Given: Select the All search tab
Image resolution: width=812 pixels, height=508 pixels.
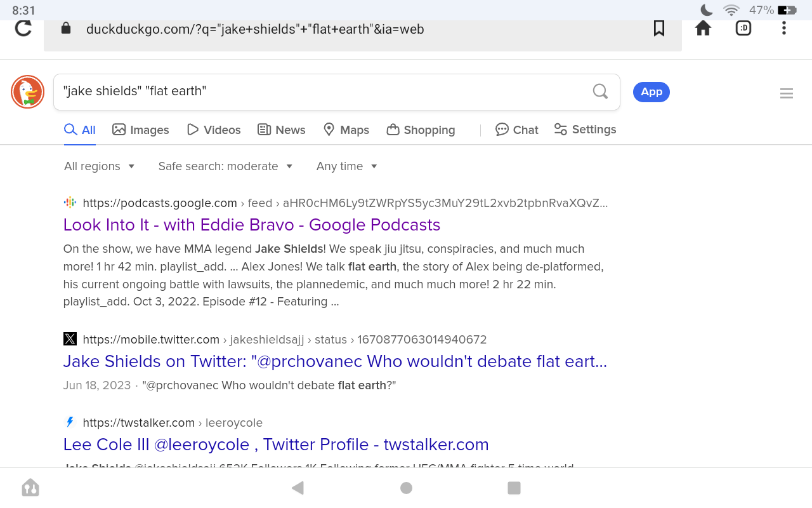Looking at the screenshot, I should click(80, 130).
